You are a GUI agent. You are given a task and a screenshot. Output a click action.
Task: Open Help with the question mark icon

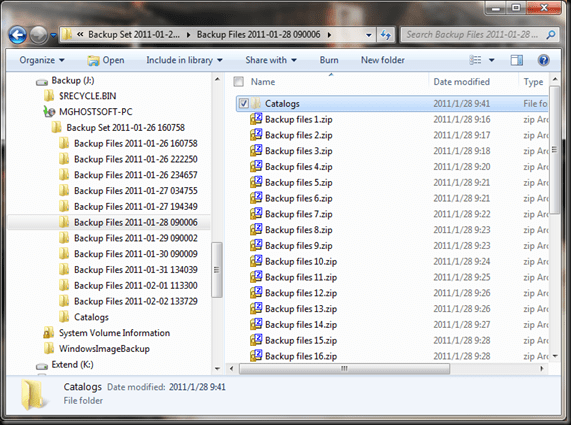(x=543, y=60)
